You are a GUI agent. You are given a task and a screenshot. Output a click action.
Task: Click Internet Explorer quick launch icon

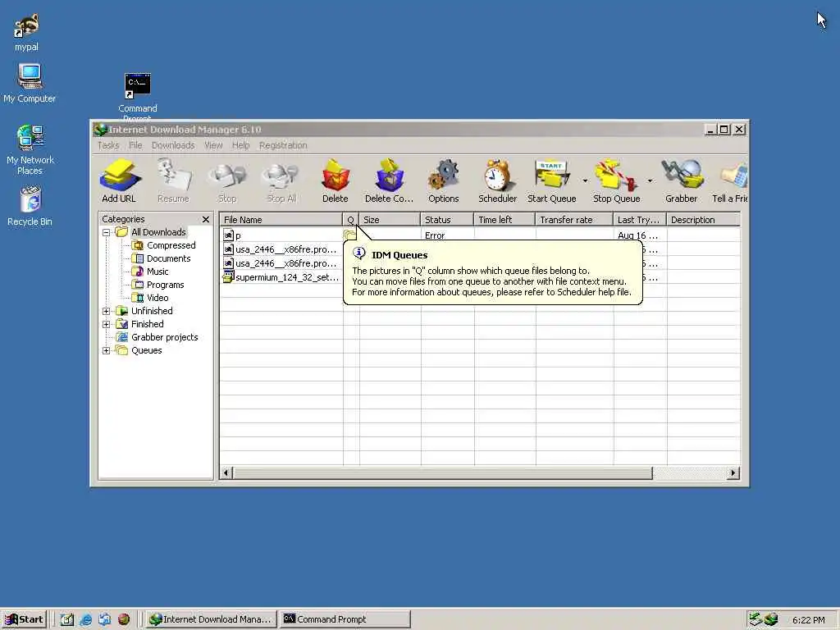point(85,620)
